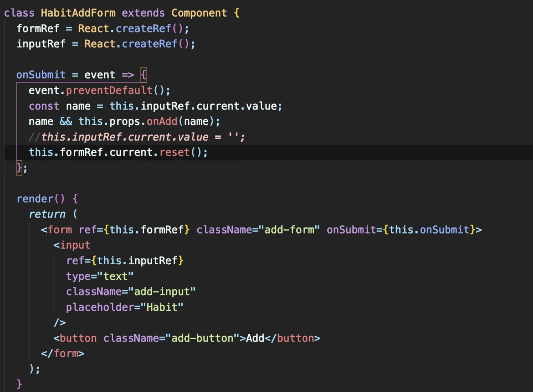
Task: Click the Add text inside button tag
Action: [255, 338]
